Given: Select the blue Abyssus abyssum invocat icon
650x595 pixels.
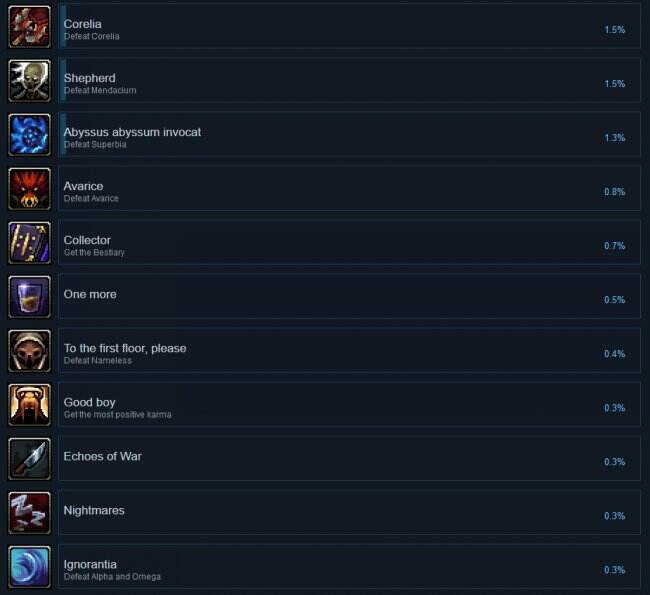Looking at the screenshot, I should click(x=29, y=135).
